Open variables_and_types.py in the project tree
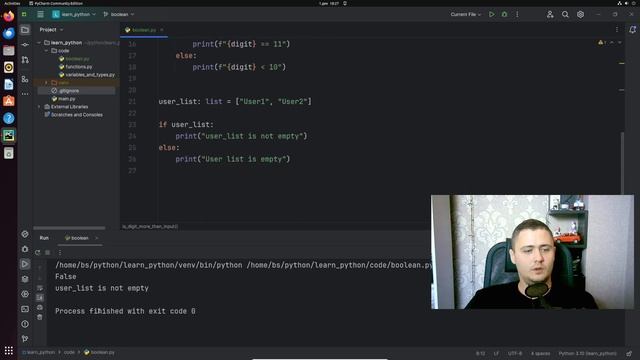 point(87,75)
